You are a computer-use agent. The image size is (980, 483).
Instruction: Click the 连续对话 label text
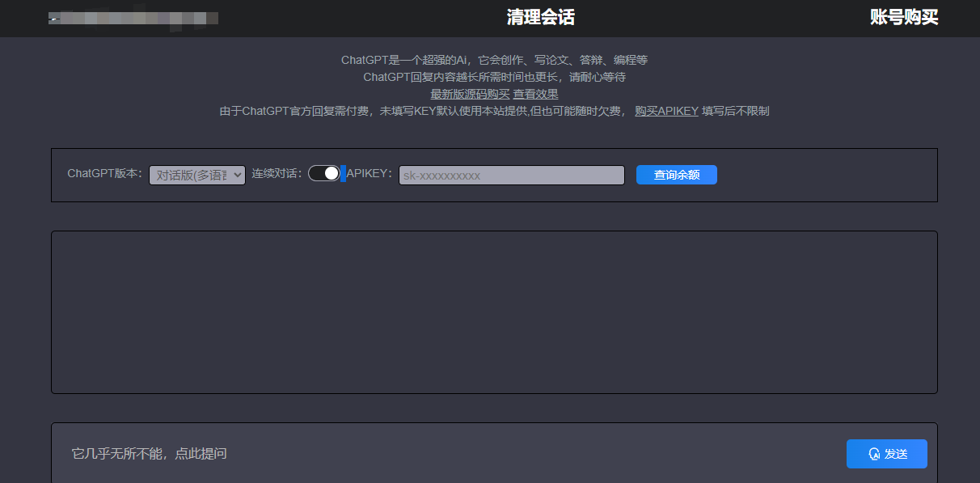[x=277, y=173]
